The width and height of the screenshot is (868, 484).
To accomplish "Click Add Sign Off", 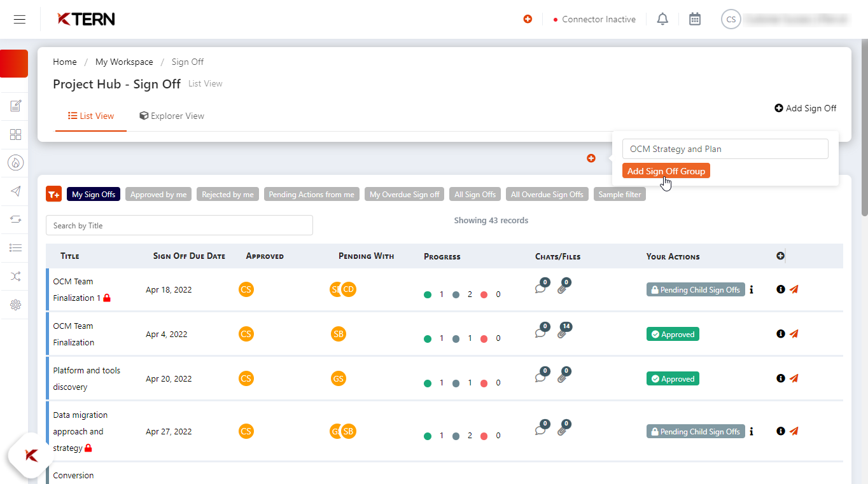I will [805, 108].
